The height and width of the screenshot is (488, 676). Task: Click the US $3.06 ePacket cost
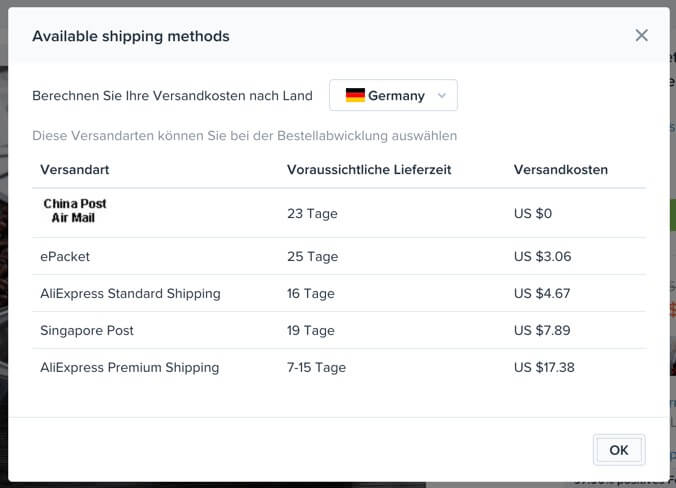coord(542,257)
